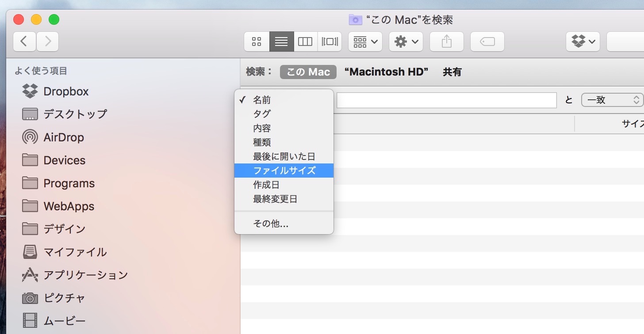Choose タグ in the attribute menu
The width and height of the screenshot is (644, 334).
(284, 114)
